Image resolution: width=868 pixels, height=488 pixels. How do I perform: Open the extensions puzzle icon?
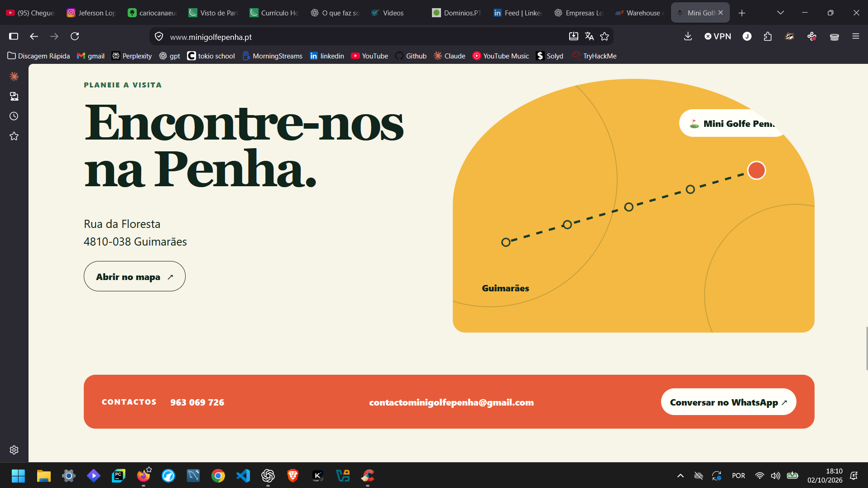click(x=767, y=36)
